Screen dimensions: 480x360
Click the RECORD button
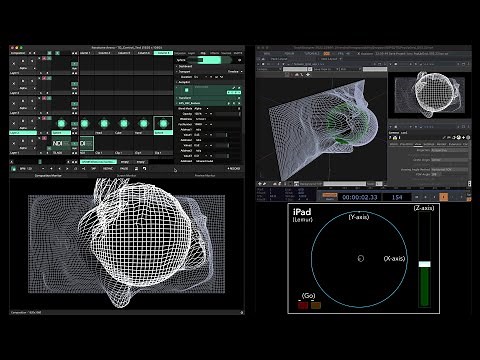(234, 169)
